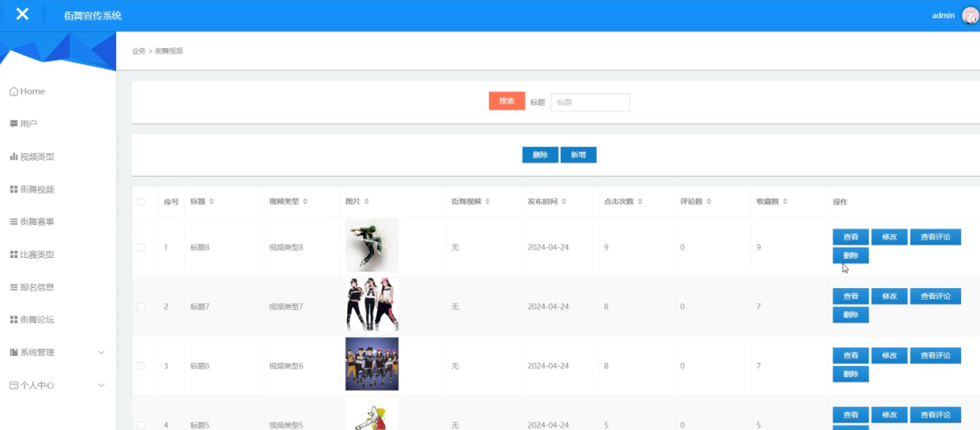Viewport: 980px width, 430px height.
Task: Open 用户 in the sidebar
Action: click(23, 124)
